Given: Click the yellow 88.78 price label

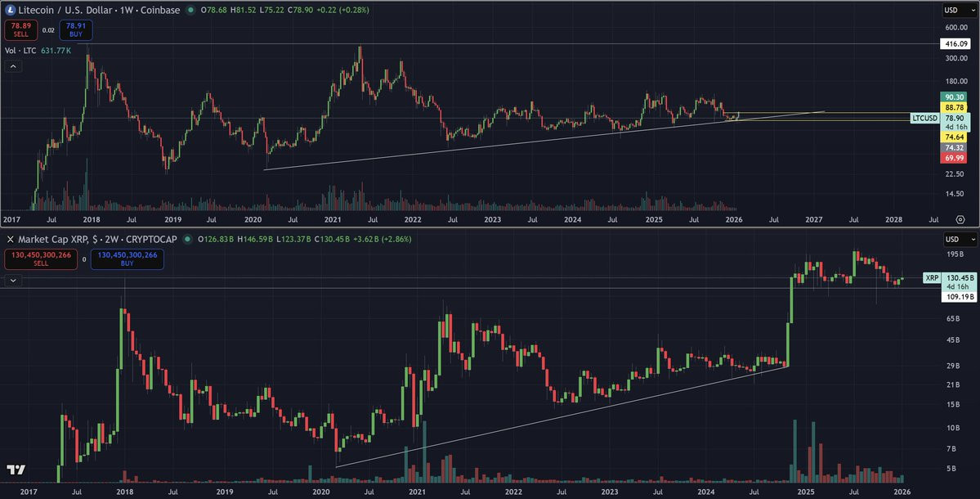Looking at the screenshot, I should (954, 107).
